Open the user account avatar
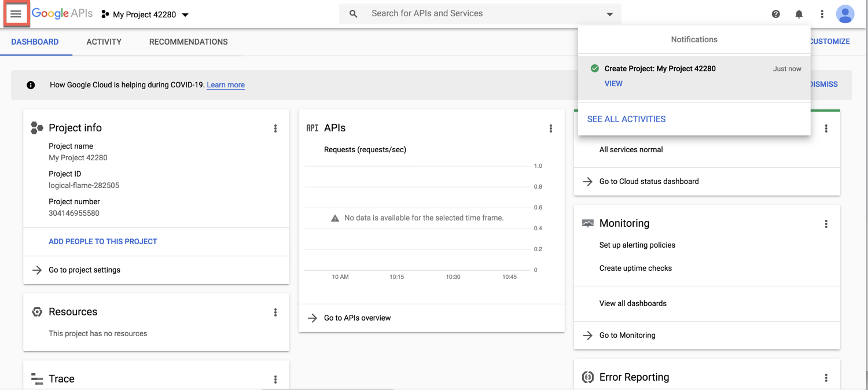The height and width of the screenshot is (390, 868). [x=845, y=14]
